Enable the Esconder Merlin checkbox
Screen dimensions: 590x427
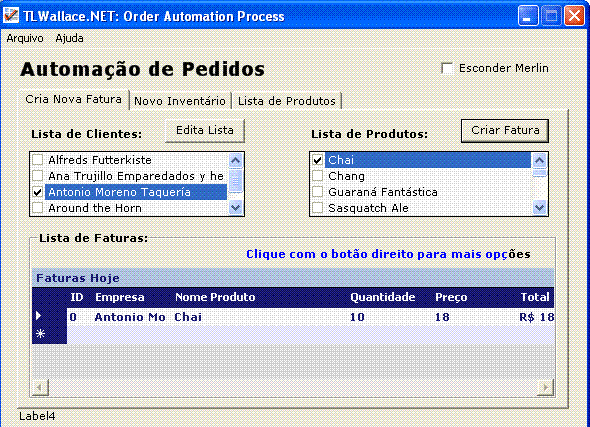(x=447, y=68)
